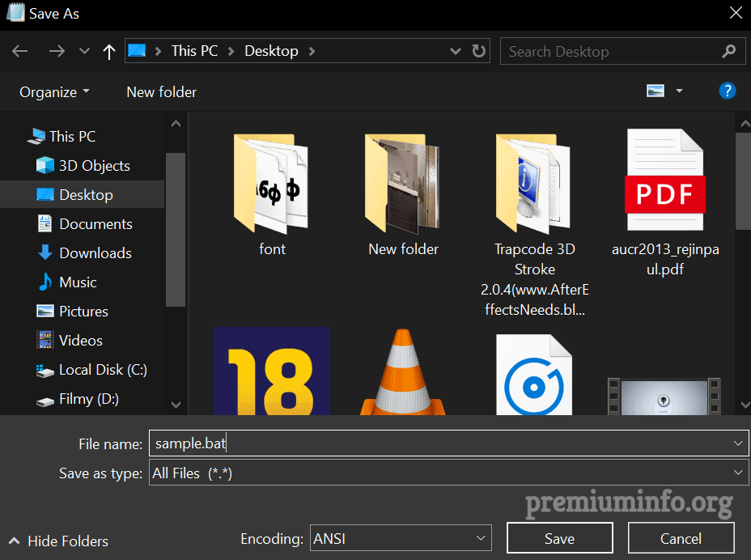Screen dimensions: 751x560
Task: Open recent locations dropdown chevron
Action: coord(84,51)
